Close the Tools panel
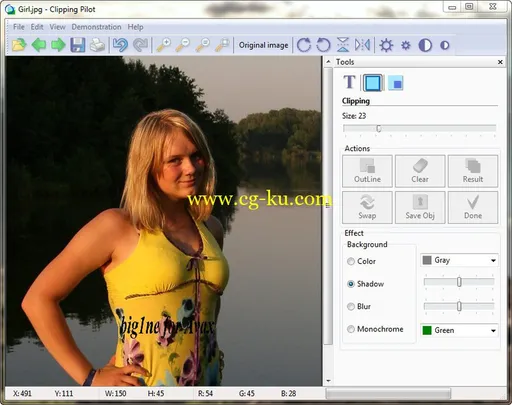The image size is (512, 405). point(500,62)
